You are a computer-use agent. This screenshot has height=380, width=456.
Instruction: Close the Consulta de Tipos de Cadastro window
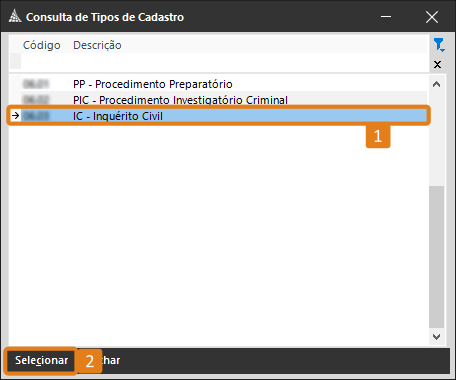click(x=432, y=17)
